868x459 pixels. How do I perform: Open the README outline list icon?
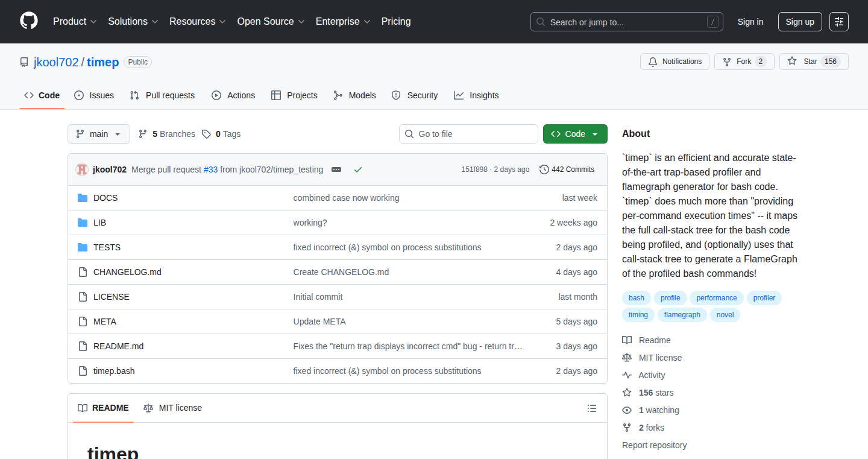[592, 408]
